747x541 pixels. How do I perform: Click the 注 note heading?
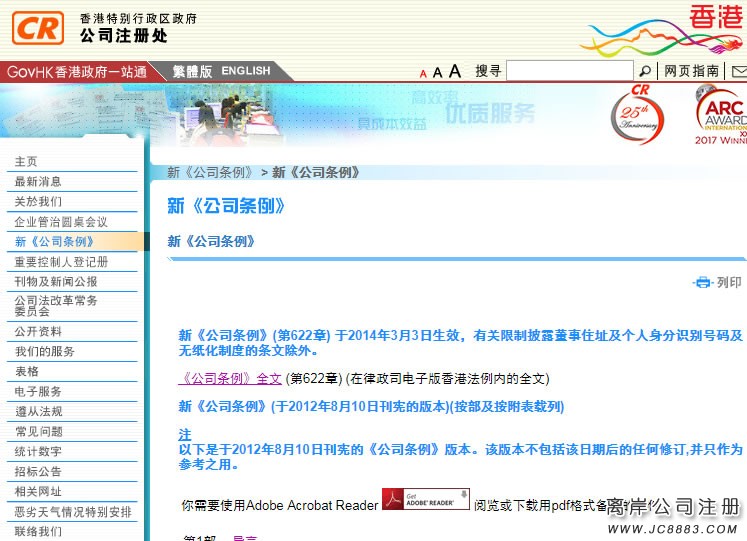185,435
